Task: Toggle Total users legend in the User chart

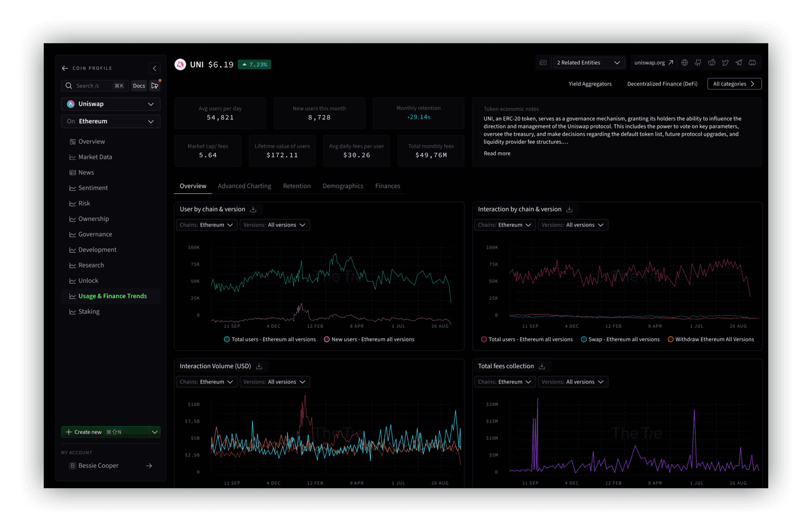Action: [270, 340]
